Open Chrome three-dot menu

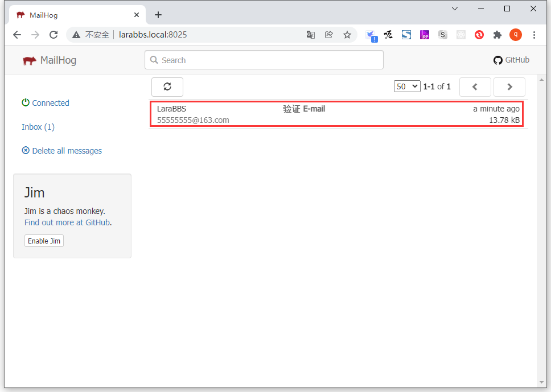click(534, 35)
